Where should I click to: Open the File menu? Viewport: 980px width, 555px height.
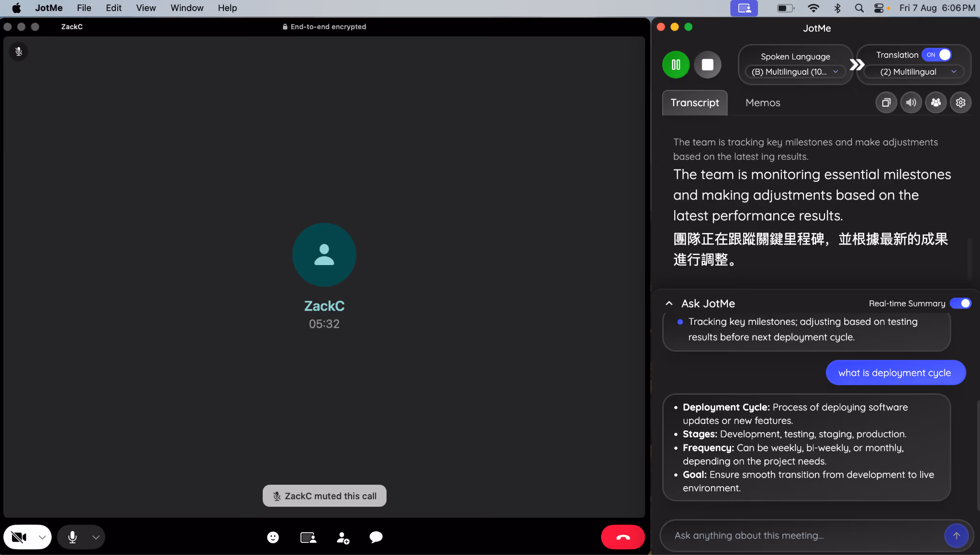click(x=84, y=8)
